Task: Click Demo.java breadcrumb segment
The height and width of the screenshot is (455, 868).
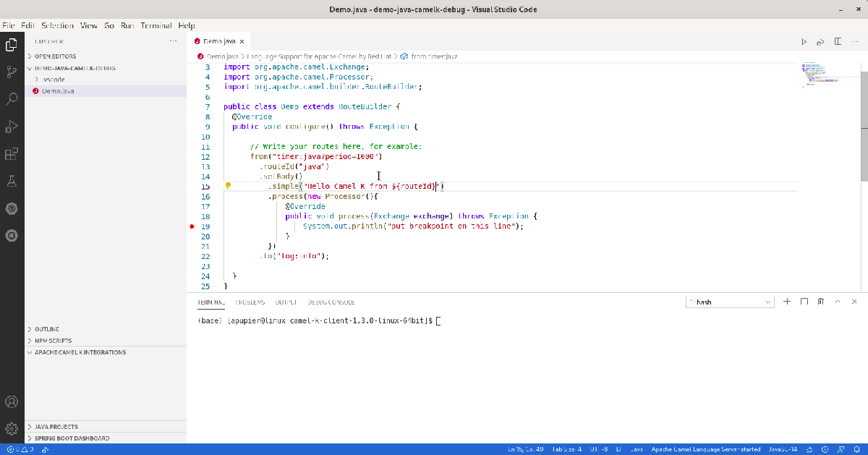Action: (222, 56)
